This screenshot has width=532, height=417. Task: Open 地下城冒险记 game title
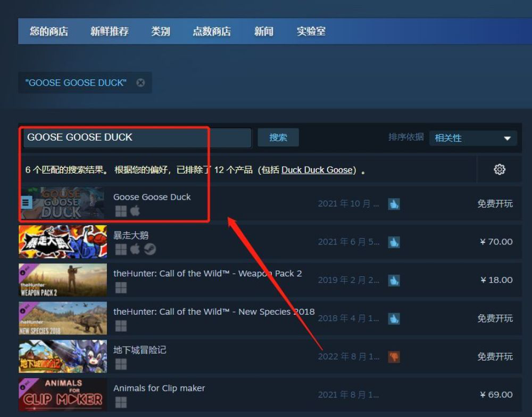140,350
